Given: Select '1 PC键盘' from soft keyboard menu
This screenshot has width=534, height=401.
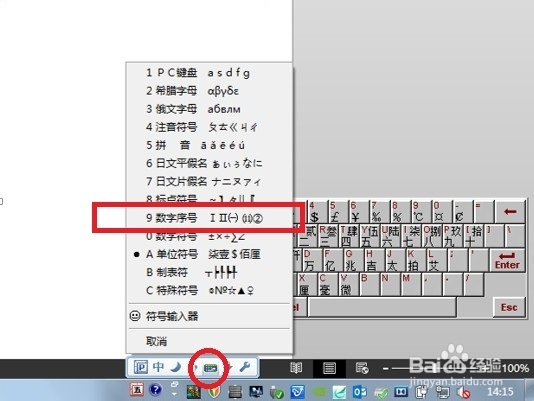Looking at the screenshot, I should pyautogui.click(x=209, y=73).
